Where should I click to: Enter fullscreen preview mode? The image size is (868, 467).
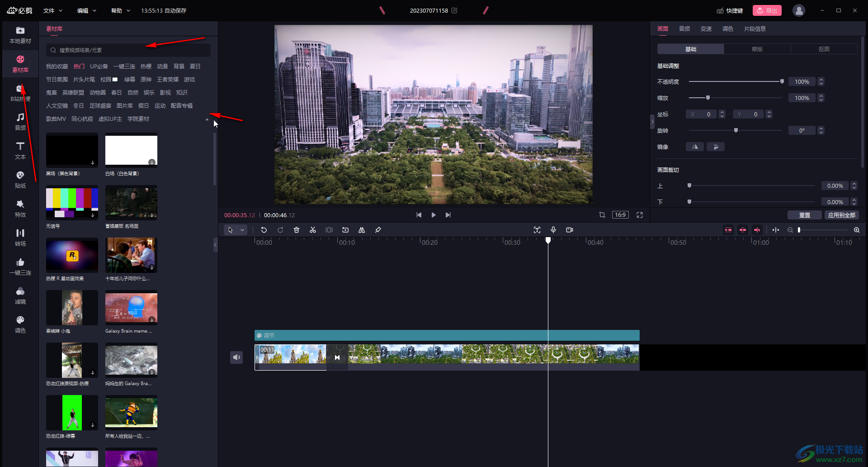point(640,215)
